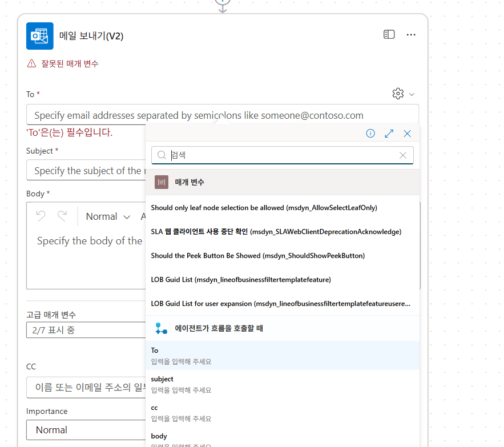The height and width of the screenshot is (447, 504).
Task: Click the 잘못된 매개 변수 error message
Action: click(70, 63)
